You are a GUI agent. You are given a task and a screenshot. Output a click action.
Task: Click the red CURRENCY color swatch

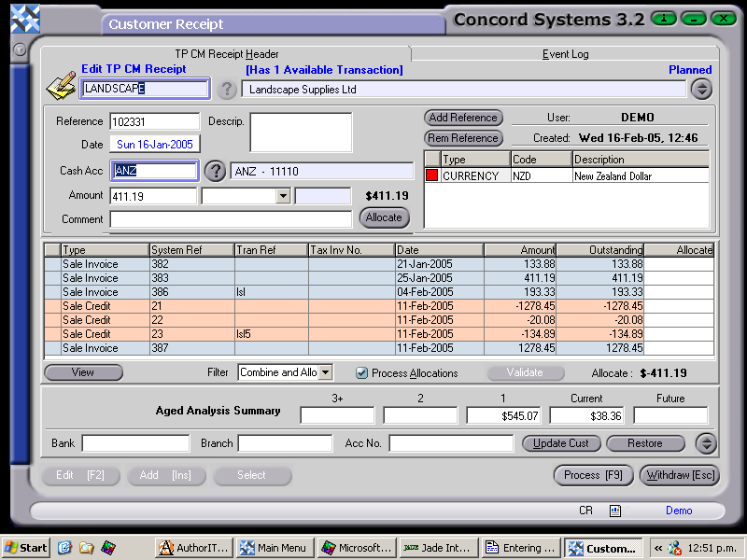click(x=431, y=175)
